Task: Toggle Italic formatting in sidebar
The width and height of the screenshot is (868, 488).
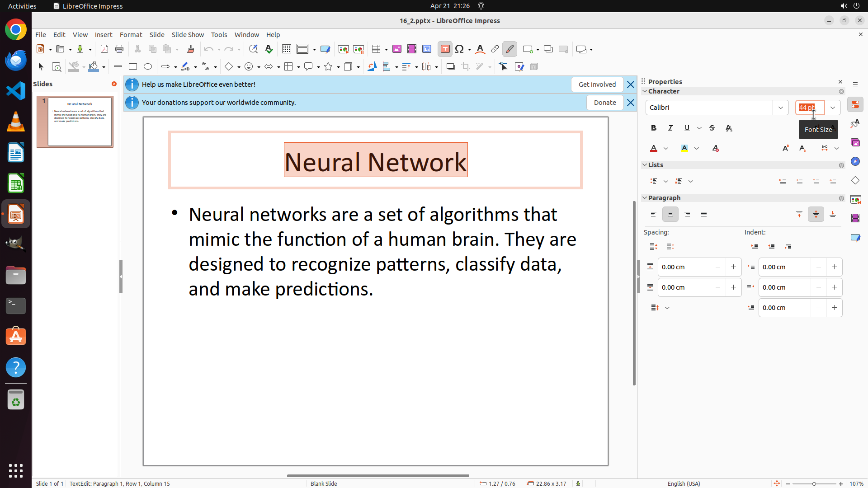Action: click(670, 128)
